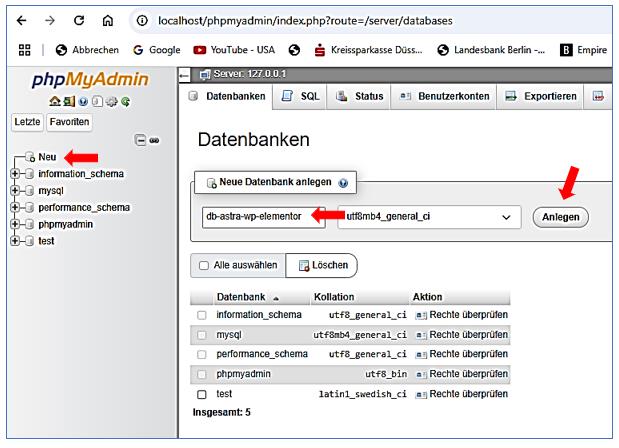Click Rechte überprüfen for the test database
This screenshot has height=448, width=619.
point(460,393)
